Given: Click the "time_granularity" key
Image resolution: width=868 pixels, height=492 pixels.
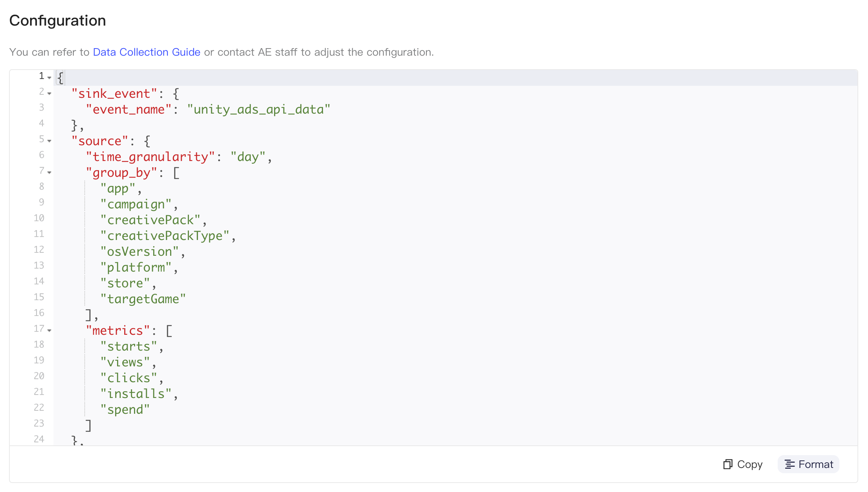Looking at the screenshot, I should 150,157.
